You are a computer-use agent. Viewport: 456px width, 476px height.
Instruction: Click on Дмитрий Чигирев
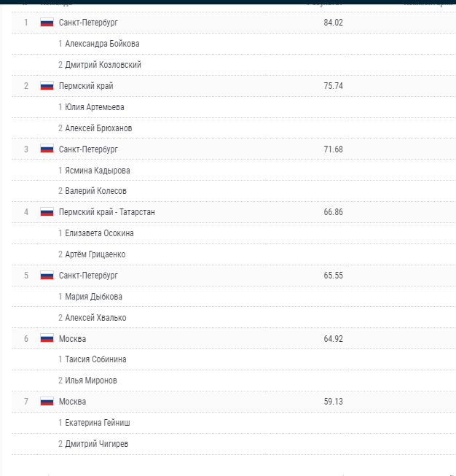(98, 444)
